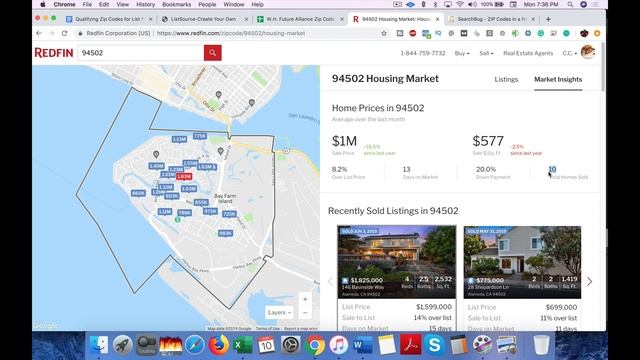Screen dimensions: 640x360
Task: Open System Preferences from the dock
Action: point(291,345)
